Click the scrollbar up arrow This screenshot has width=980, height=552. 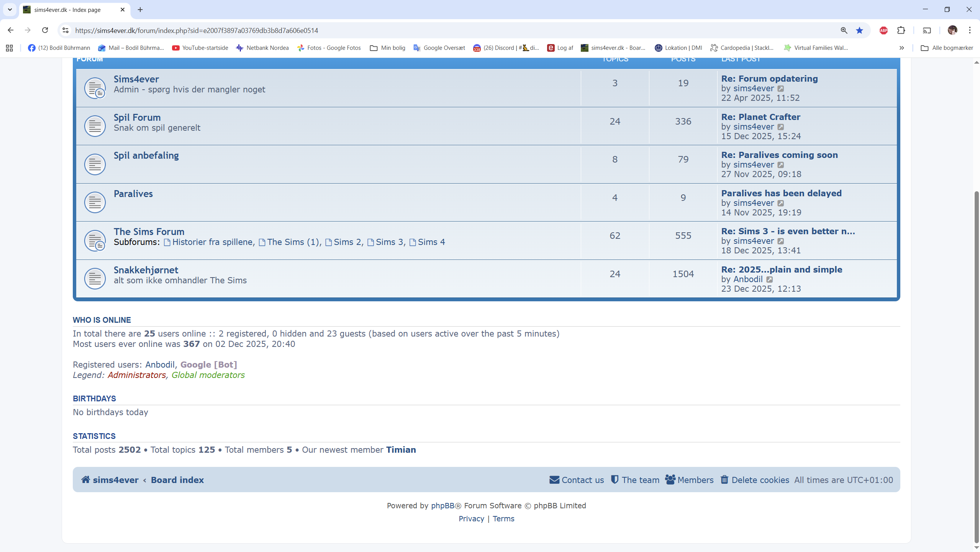pyautogui.click(x=977, y=62)
